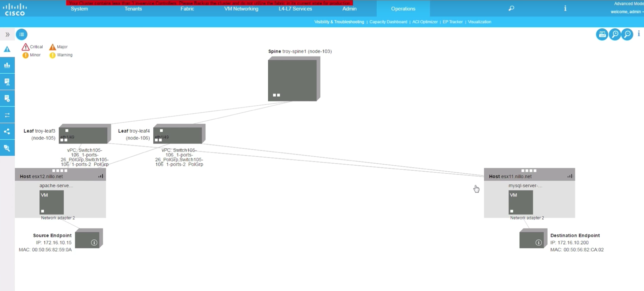Click the two-way arrows sidebar icon
Image resolution: width=644 pixels, height=291 pixels.
(x=7, y=115)
